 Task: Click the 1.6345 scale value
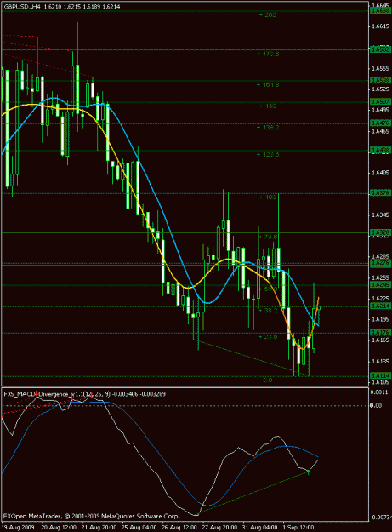[380, 215]
